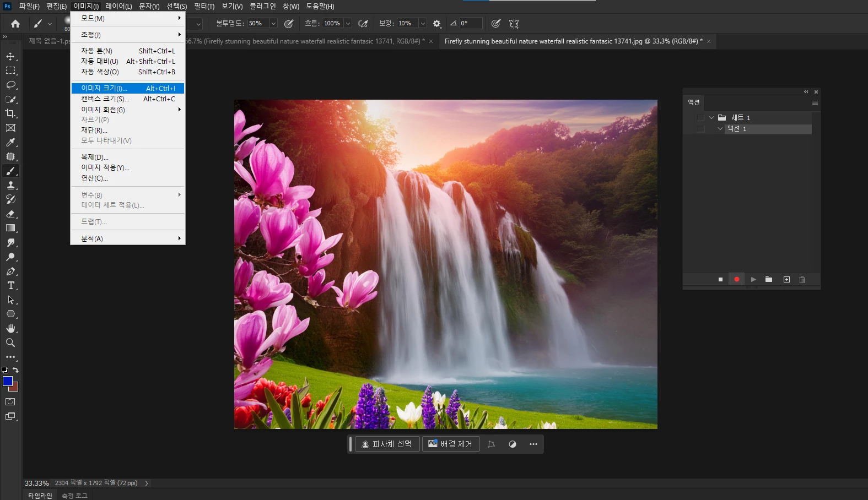Viewport: 868px width, 500px height.
Task: Open the smoothing 10% dropdown arrow
Action: pyautogui.click(x=423, y=24)
